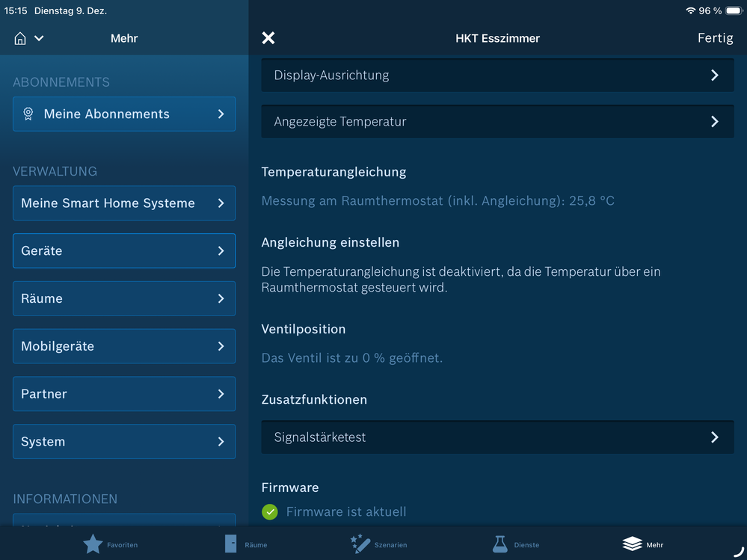Screen dimensions: 747x560
Task: Select the Räume icon in bottom bar
Action: click(231, 544)
